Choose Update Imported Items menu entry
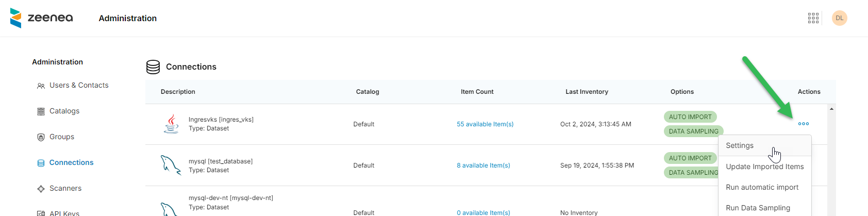868x216 pixels. [764, 167]
